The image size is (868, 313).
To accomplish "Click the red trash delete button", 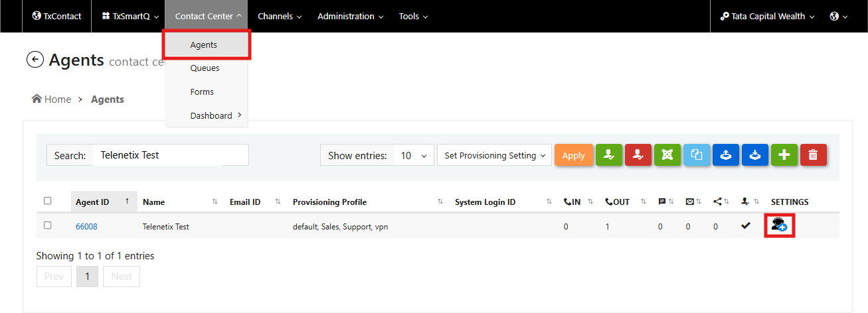I will (x=814, y=155).
